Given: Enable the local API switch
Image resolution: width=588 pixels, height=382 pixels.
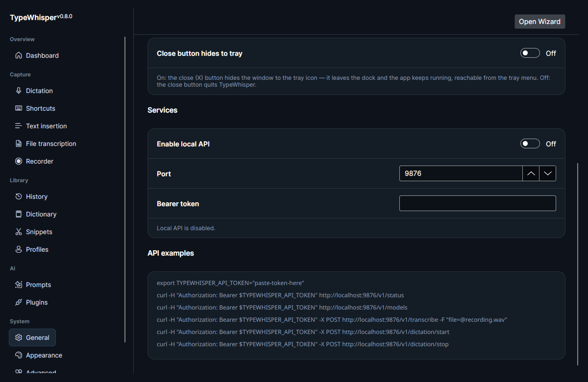Looking at the screenshot, I should coord(530,143).
